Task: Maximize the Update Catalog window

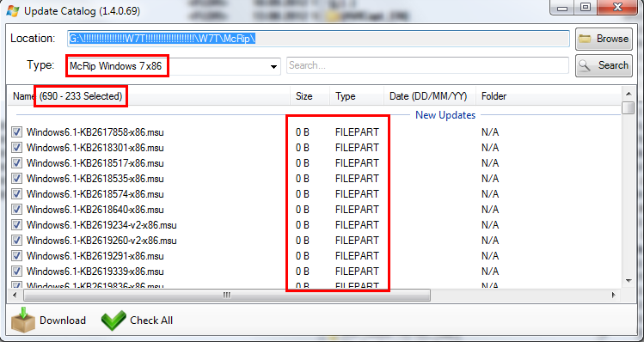Action: tap(586, 7)
